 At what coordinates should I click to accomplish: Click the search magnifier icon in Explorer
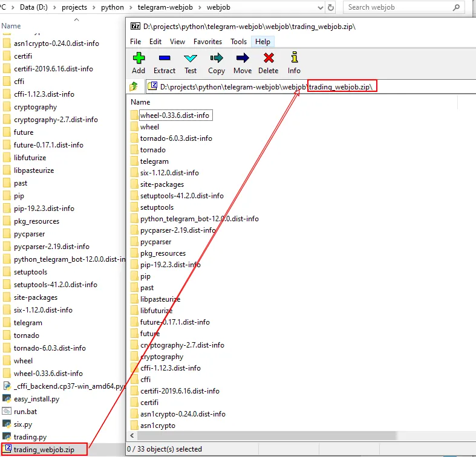[x=456, y=7]
